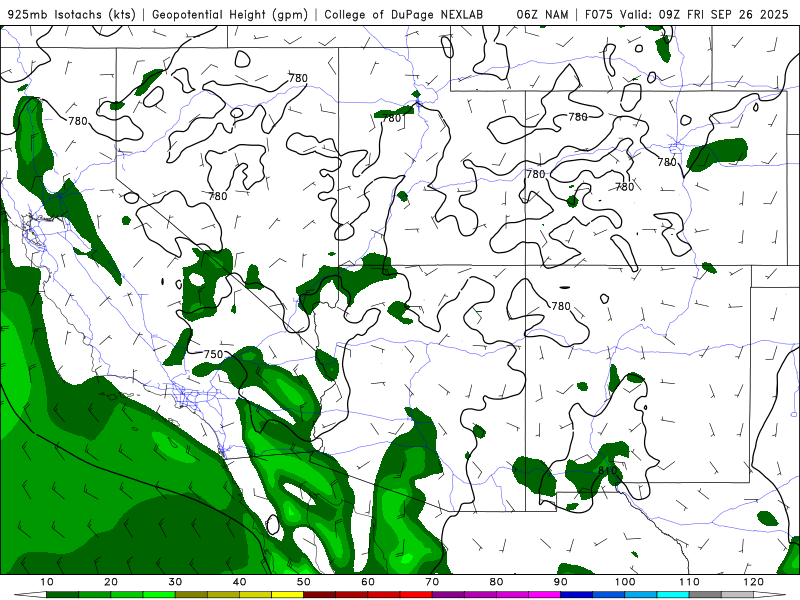Click the '10' value on the color scale
The height and width of the screenshot is (600, 800).
click(46, 582)
